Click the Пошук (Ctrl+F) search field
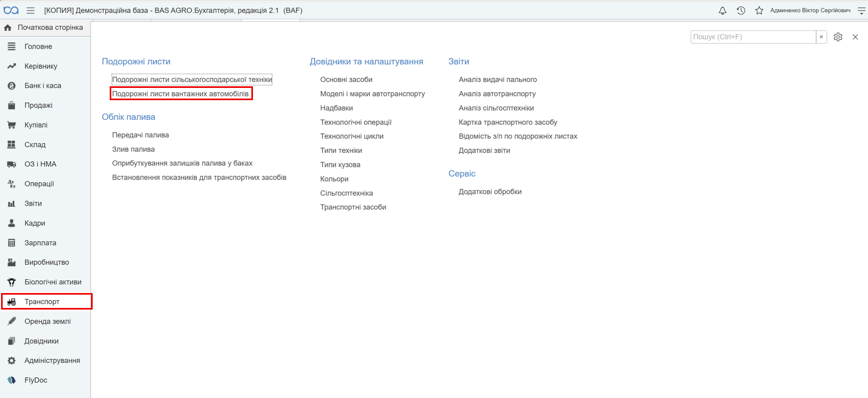Image resolution: width=868 pixels, height=398 pixels. [x=753, y=37]
